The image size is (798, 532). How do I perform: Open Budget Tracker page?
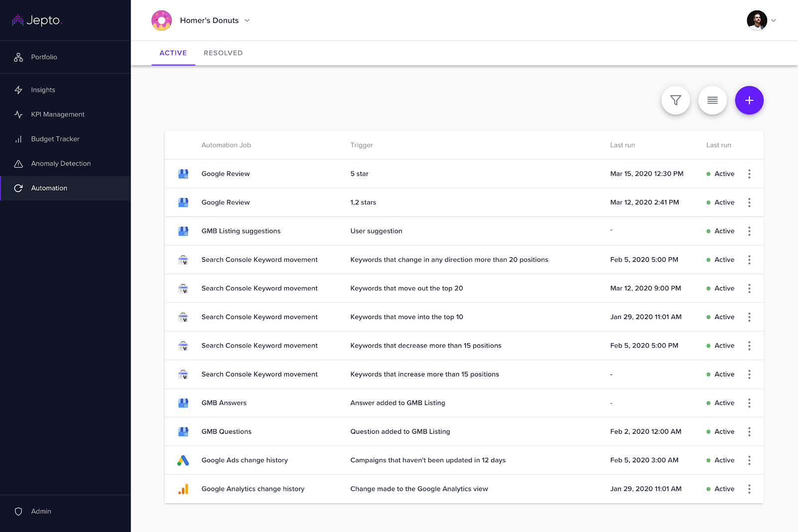tap(65, 139)
